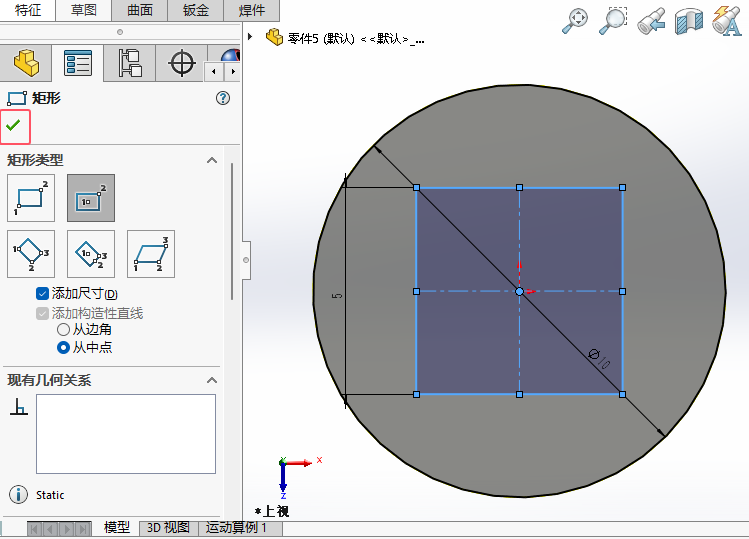Collapse the 矩形类型 section

point(212,160)
